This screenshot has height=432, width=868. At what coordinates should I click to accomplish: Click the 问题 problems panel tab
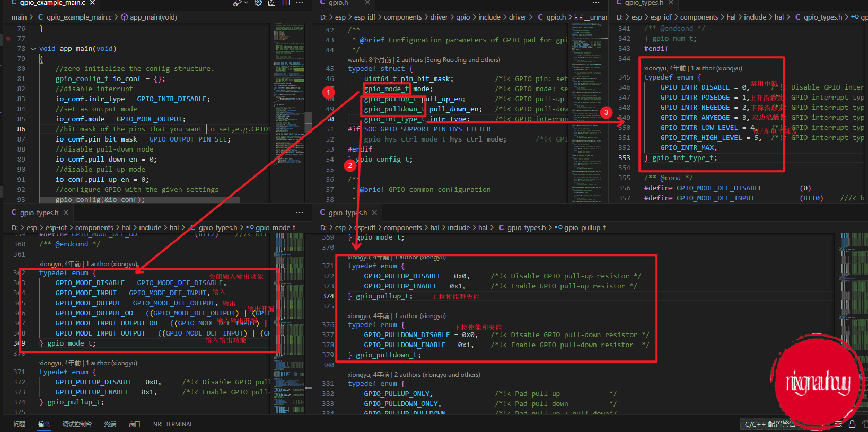pos(20,424)
